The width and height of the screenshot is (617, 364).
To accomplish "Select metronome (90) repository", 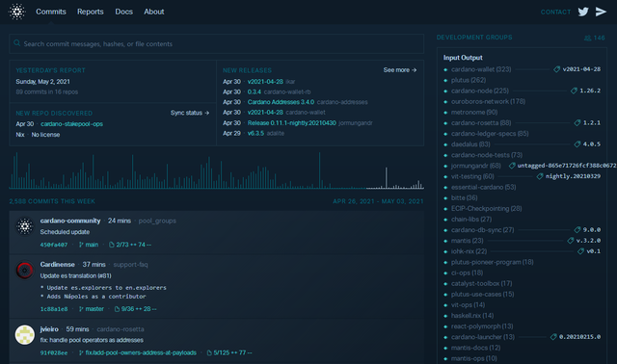I will [474, 112].
